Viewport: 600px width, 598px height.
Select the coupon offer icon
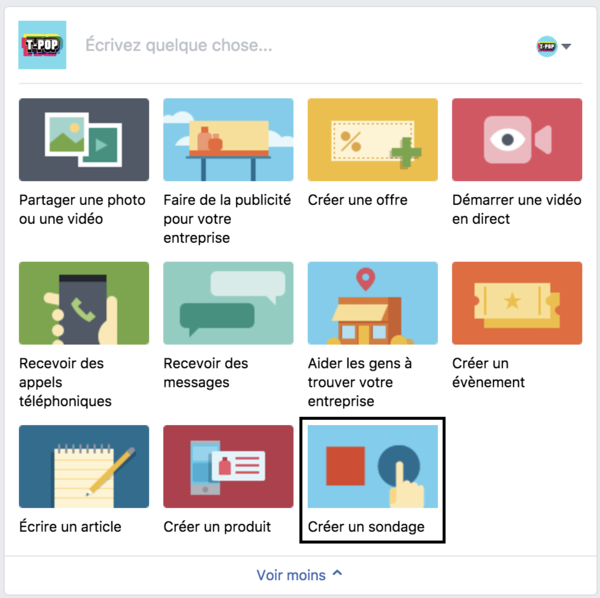pyautogui.click(x=373, y=140)
